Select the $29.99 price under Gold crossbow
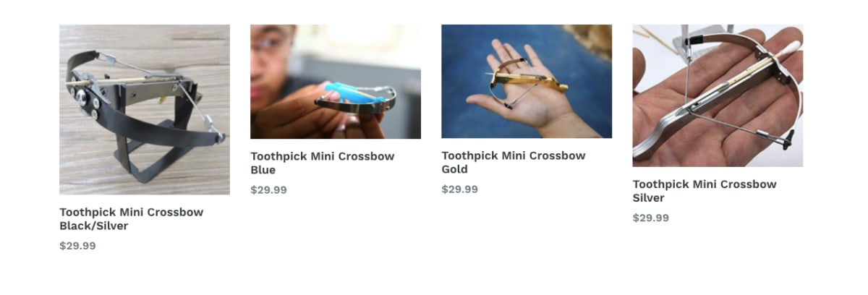868x295 pixels. click(x=459, y=189)
